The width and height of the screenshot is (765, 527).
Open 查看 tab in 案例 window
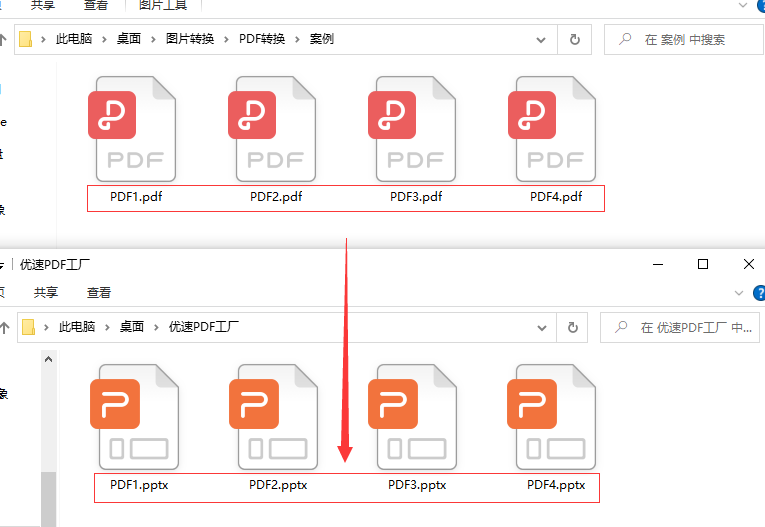96,5
